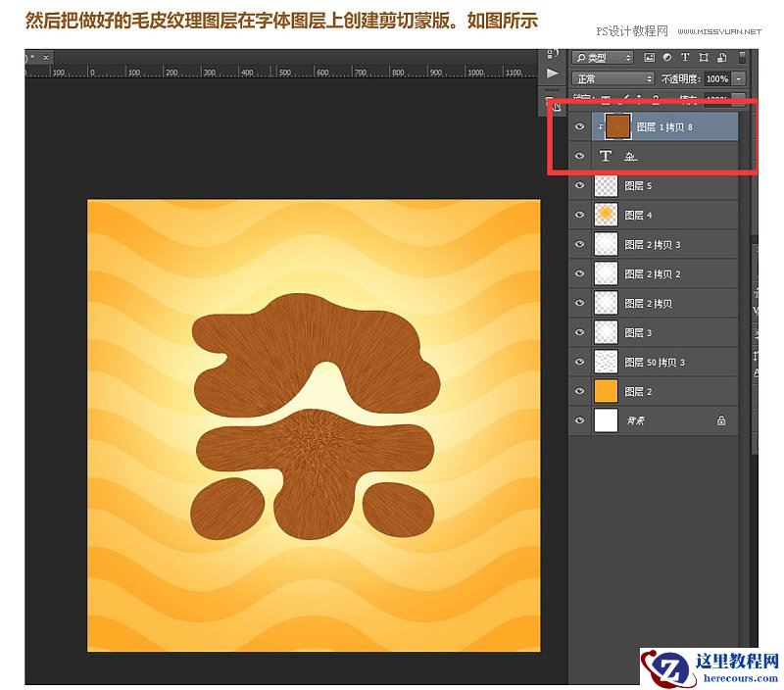Click the pixel layer filter icon

coord(649,58)
